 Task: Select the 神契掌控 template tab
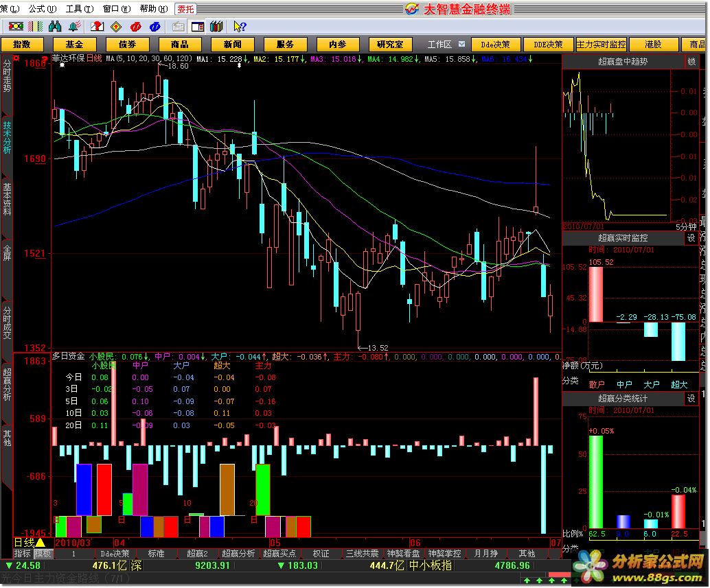[x=444, y=554]
